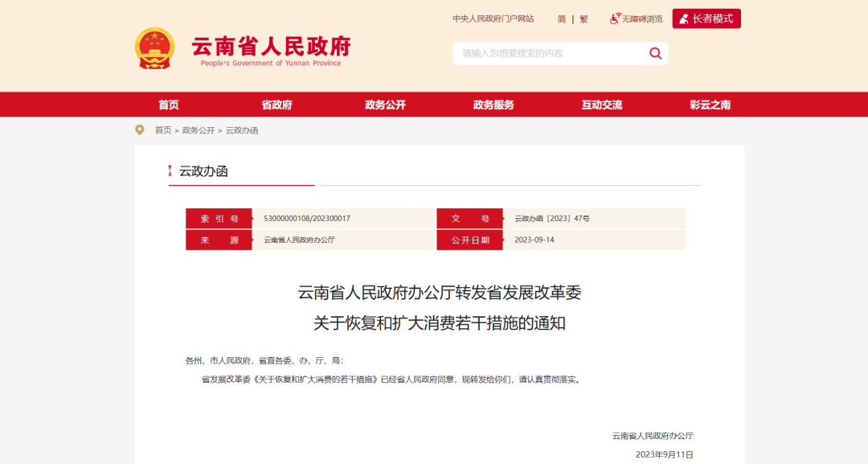Go to 云政办函 in breadcrumb
The height and width of the screenshot is (464, 868).
(x=242, y=130)
